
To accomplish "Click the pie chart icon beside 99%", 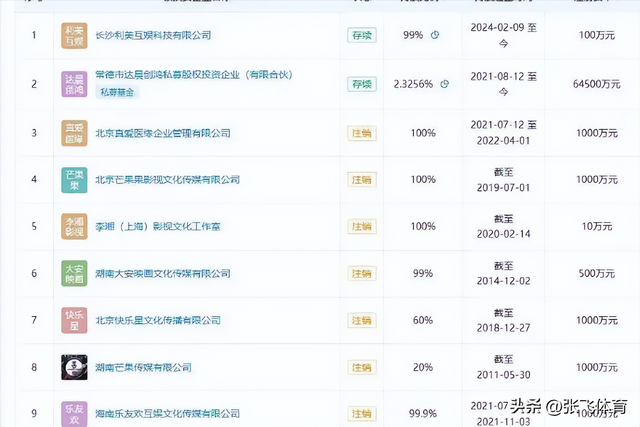I will pos(435,35).
